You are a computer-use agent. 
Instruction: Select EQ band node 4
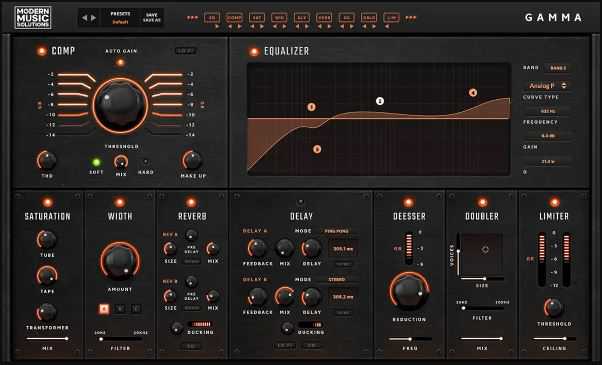click(x=473, y=92)
